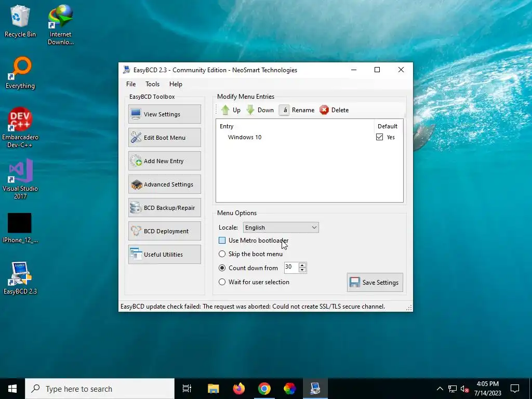Select the Recycle Bin desktop icon
This screenshot has height=399, width=532.
click(20, 21)
